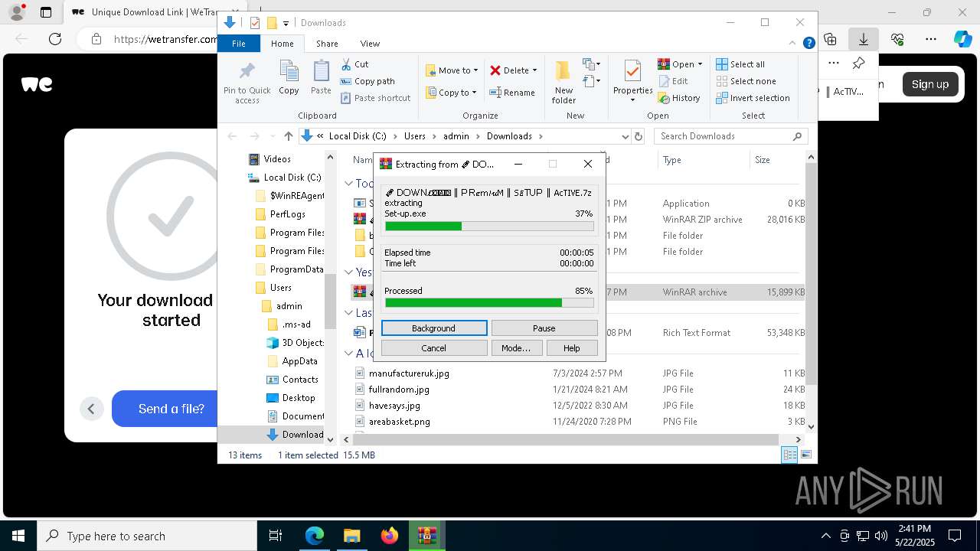
Task: Click the Paste ribbon icon
Action: tap(321, 77)
